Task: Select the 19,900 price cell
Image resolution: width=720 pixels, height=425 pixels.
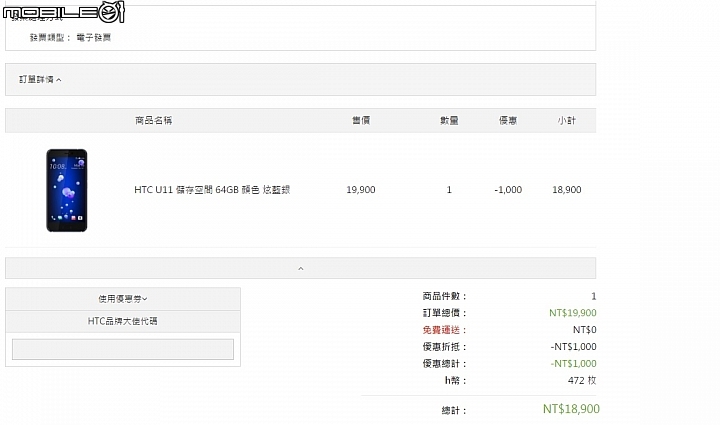Action: [x=361, y=190]
